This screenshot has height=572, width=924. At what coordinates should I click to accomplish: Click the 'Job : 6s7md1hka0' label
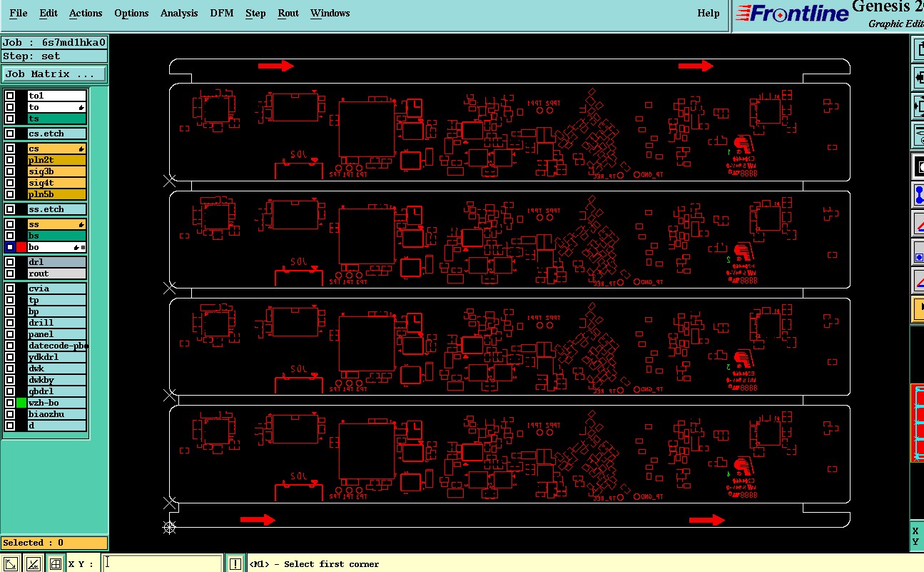54,42
